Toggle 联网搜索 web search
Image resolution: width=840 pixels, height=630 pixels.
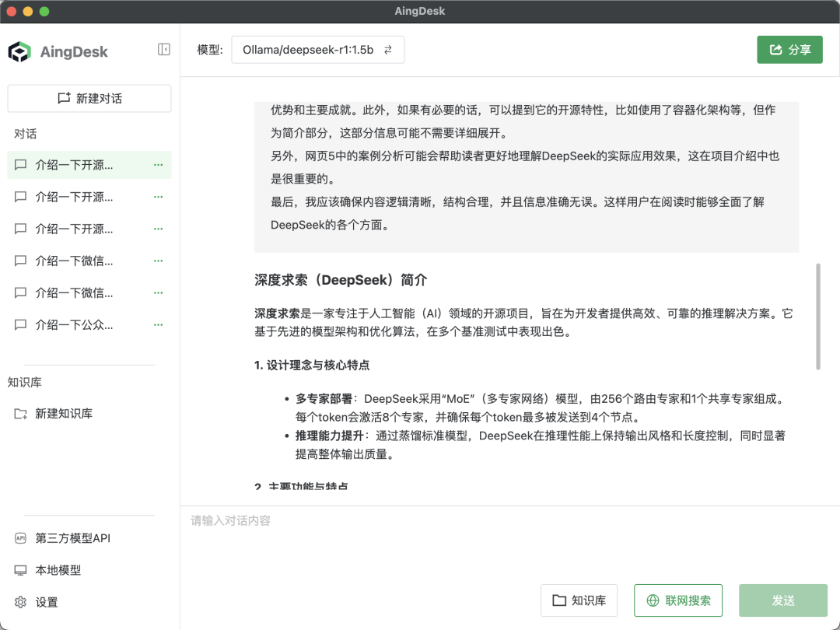click(678, 600)
